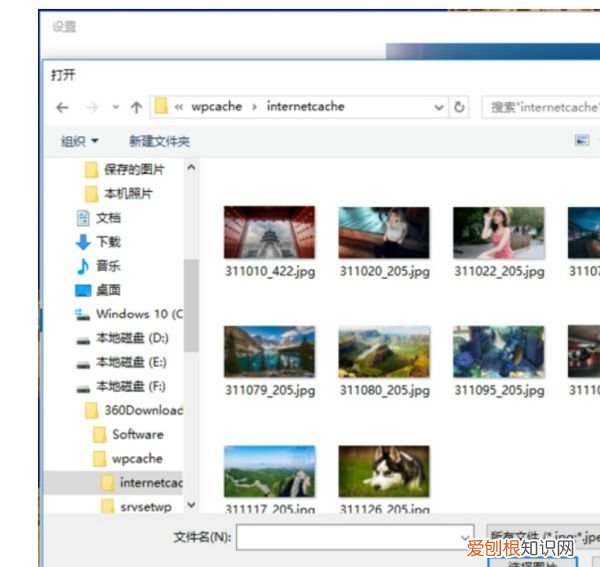Click the navigation pane scrollbar thumb
The image size is (600, 567).
click(191, 305)
